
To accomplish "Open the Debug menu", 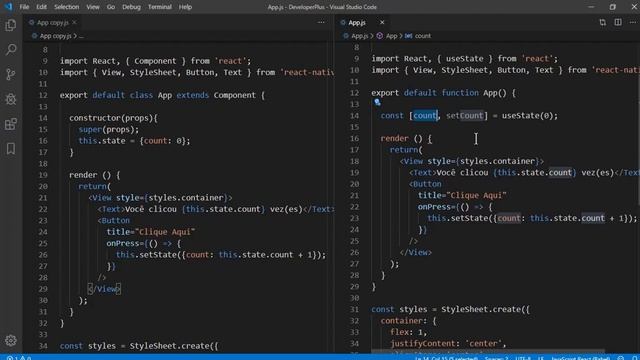I will pos(131,7).
